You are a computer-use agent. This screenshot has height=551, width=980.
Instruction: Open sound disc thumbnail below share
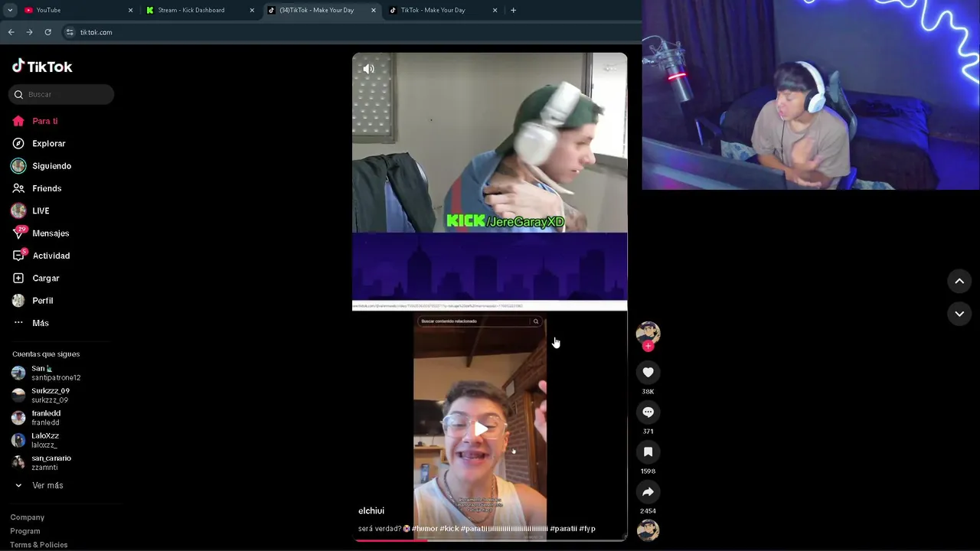click(x=648, y=530)
